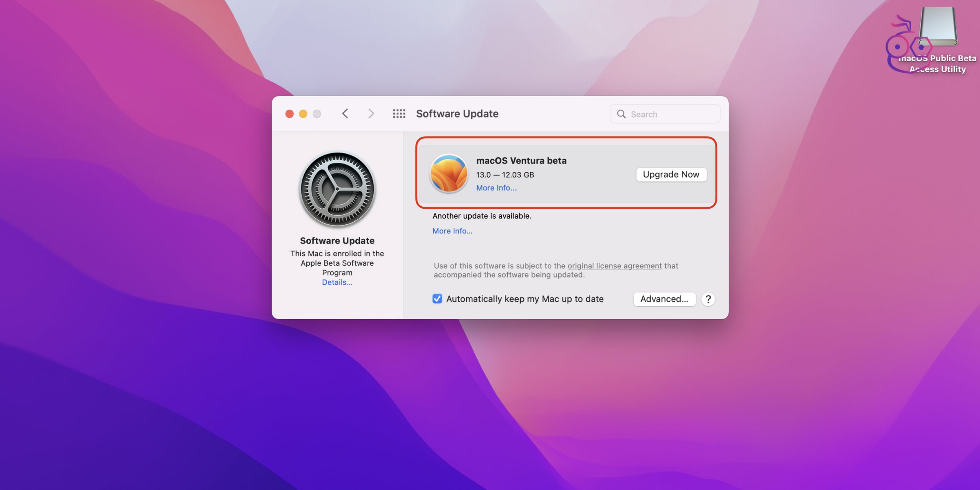
Task: Open the help question mark button
Action: [708, 299]
